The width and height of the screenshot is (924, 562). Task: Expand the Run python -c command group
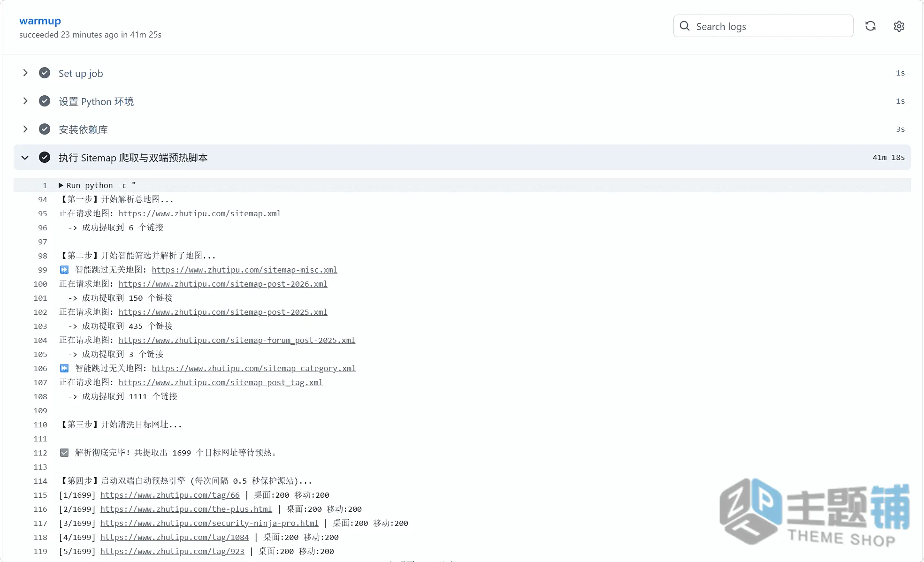61,185
